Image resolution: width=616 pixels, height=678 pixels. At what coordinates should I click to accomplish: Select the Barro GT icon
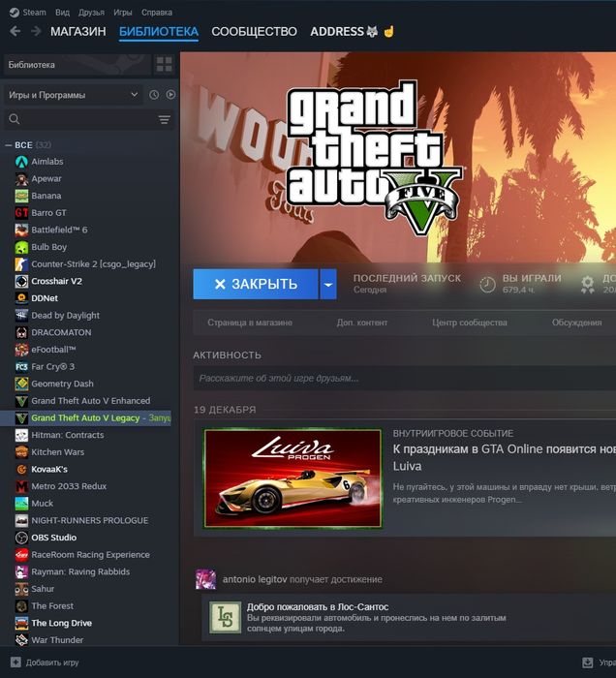(21, 213)
